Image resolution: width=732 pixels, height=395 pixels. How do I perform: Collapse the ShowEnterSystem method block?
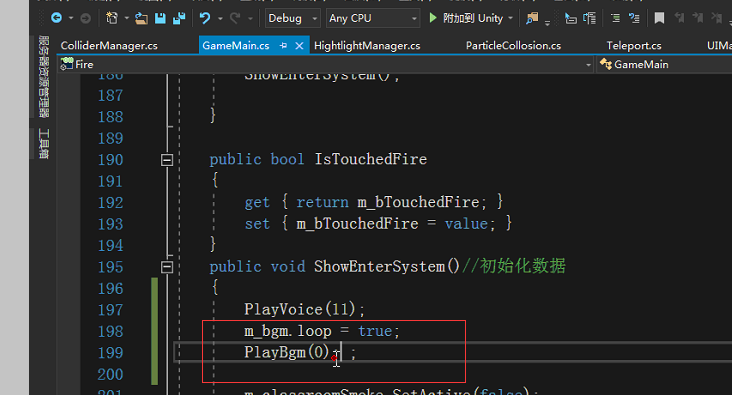click(167, 267)
